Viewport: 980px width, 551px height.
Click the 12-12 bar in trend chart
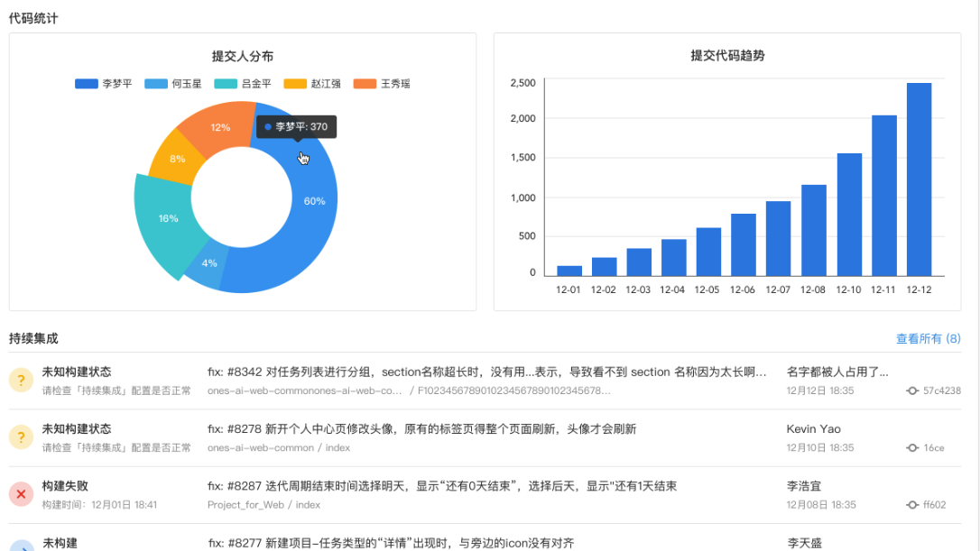coord(919,179)
